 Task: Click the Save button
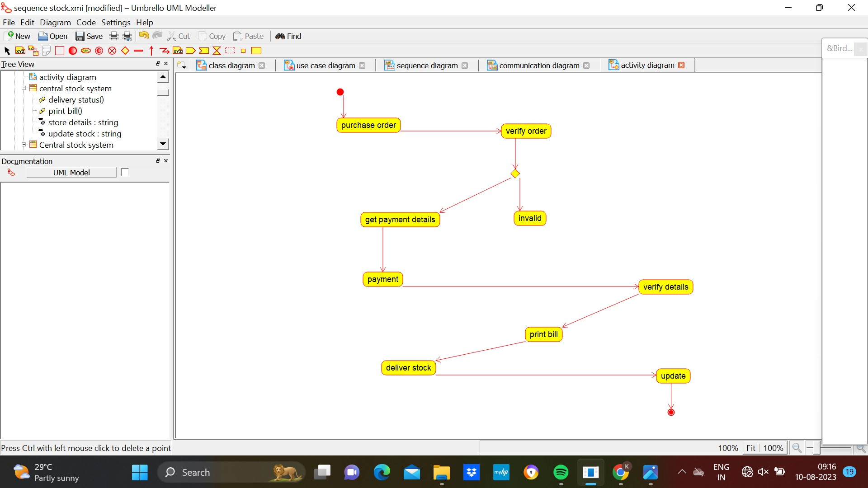pyautogui.click(x=89, y=36)
